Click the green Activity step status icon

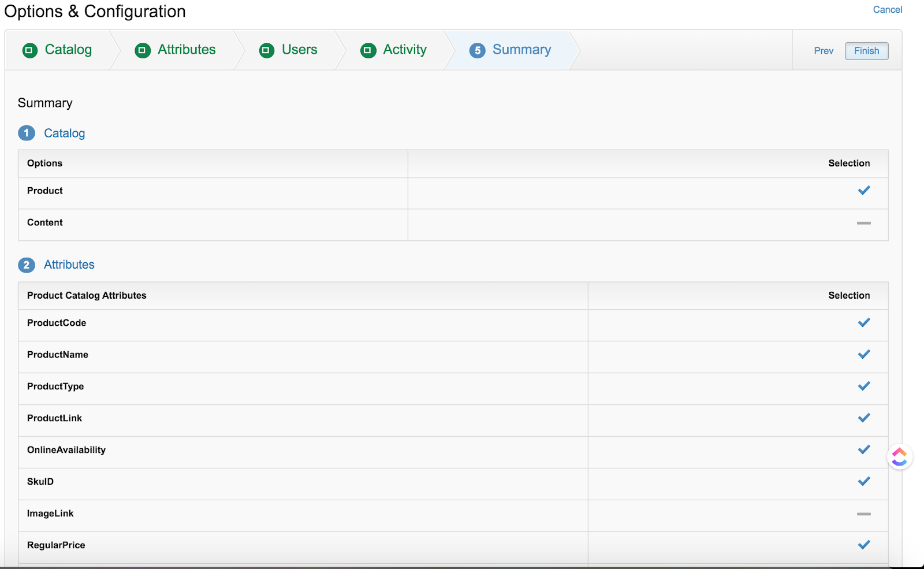tap(368, 51)
